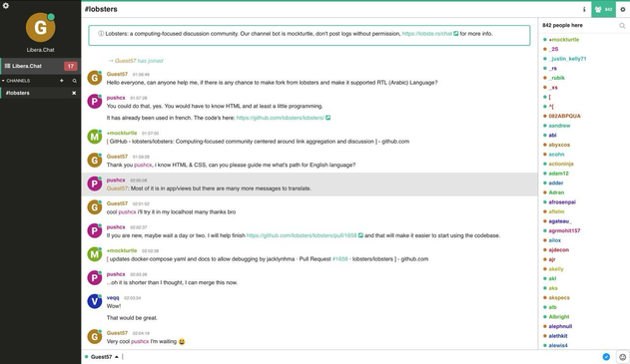Click the 02:04:19 timestamp on Guest57's message
The height and width of the screenshot is (364, 630).
(x=141, y=333)
